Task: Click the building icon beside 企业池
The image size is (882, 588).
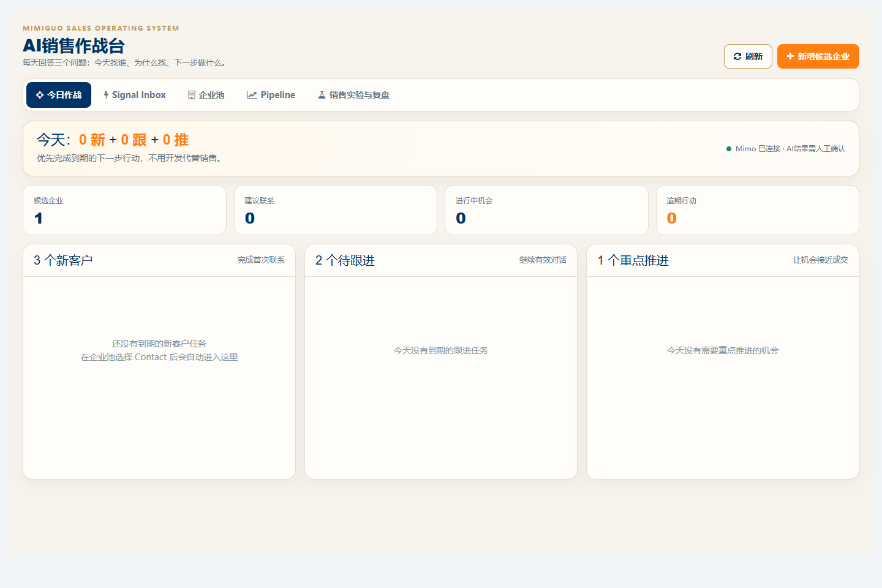Action: (192, 95)
